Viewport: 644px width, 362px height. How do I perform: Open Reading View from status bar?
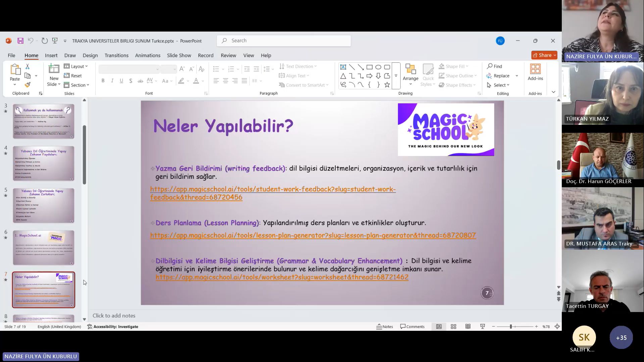468,326
